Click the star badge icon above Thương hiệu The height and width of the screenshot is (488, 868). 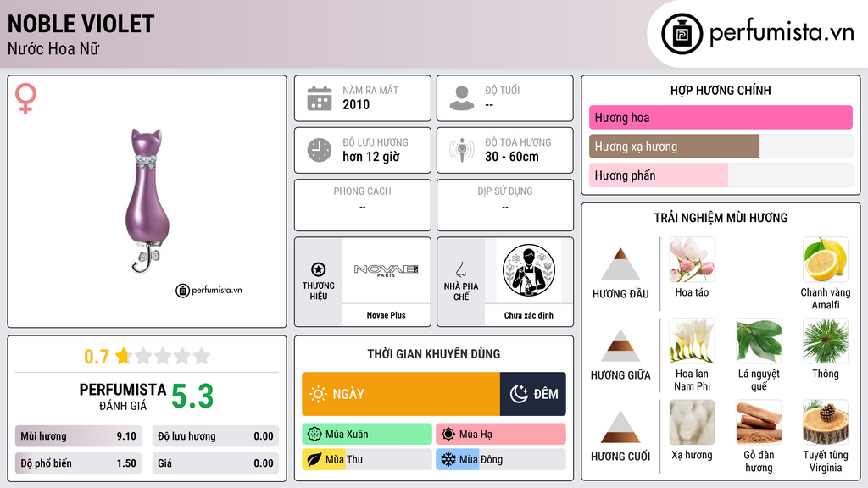pyautogui.click(x=319, y=269)
